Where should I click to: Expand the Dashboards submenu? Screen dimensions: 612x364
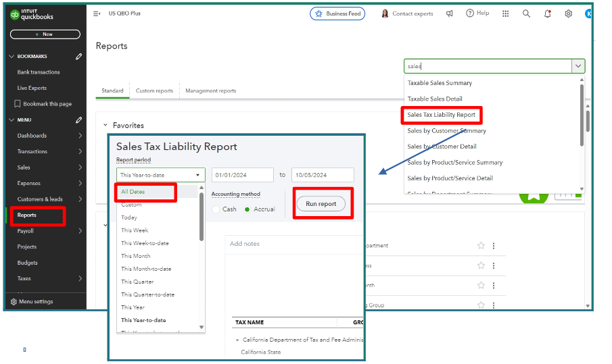[80, 136]
